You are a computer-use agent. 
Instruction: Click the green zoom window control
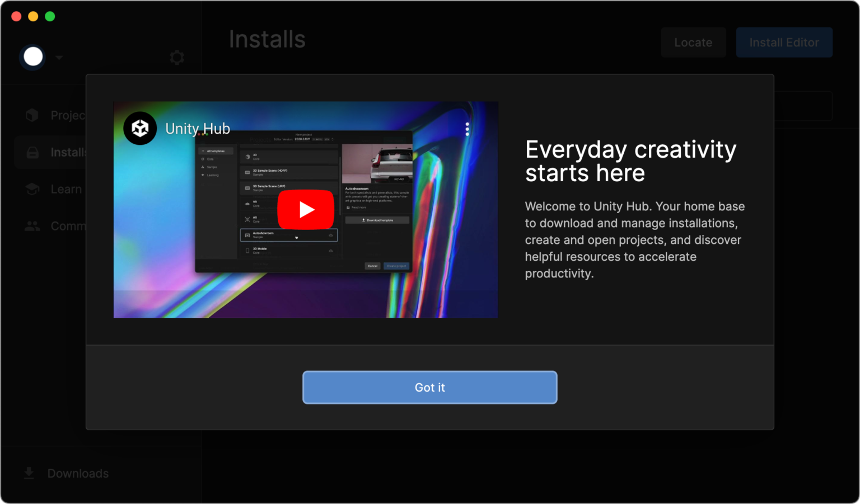(x=49, y=16)
